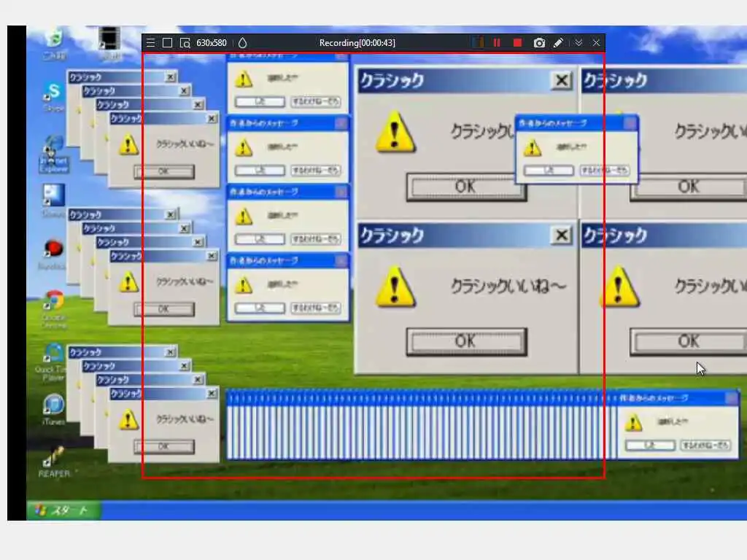Click right button of blue dialog overlapping large dialog

click(605, 171)
